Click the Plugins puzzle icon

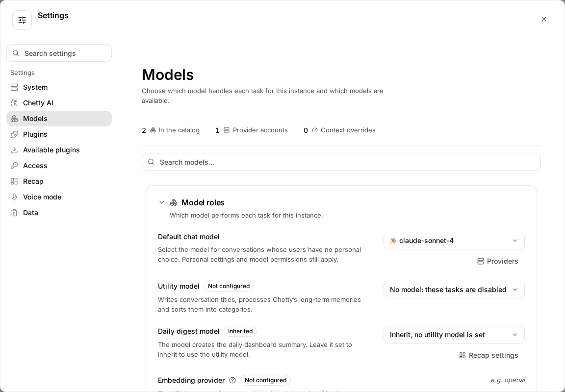coord(14,134)
